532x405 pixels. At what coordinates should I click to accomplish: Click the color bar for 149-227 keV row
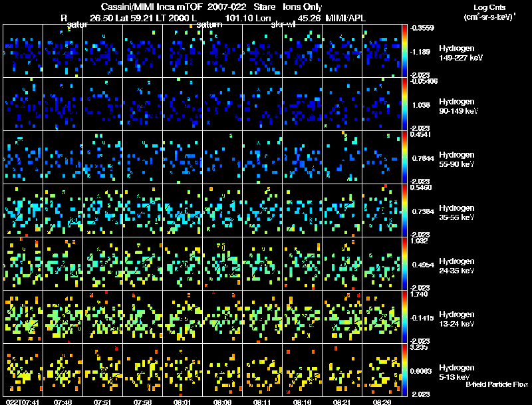[404, 51]
